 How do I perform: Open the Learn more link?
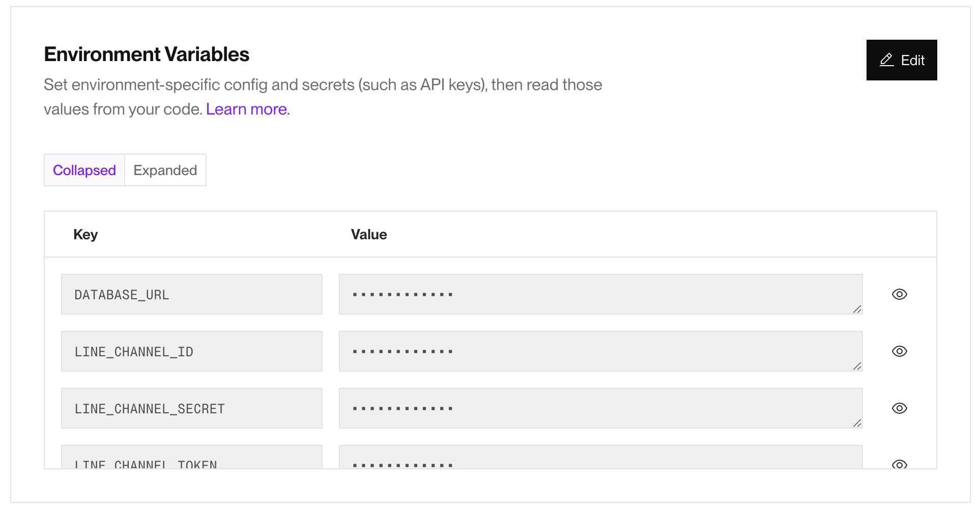pyautogui.click(x=248, y=109)
